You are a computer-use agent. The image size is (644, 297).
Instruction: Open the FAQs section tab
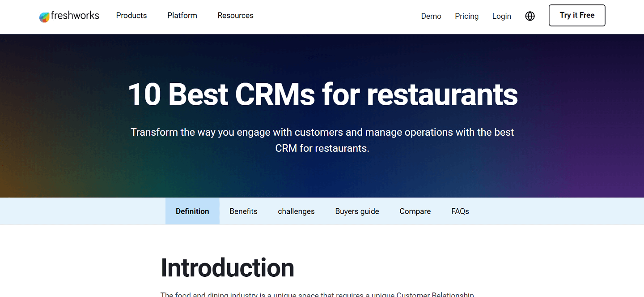point(460,211)
